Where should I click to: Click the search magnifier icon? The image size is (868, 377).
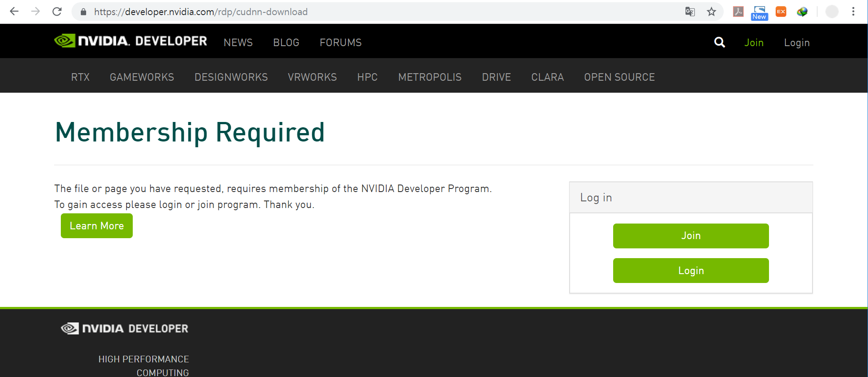coord(720,42)
